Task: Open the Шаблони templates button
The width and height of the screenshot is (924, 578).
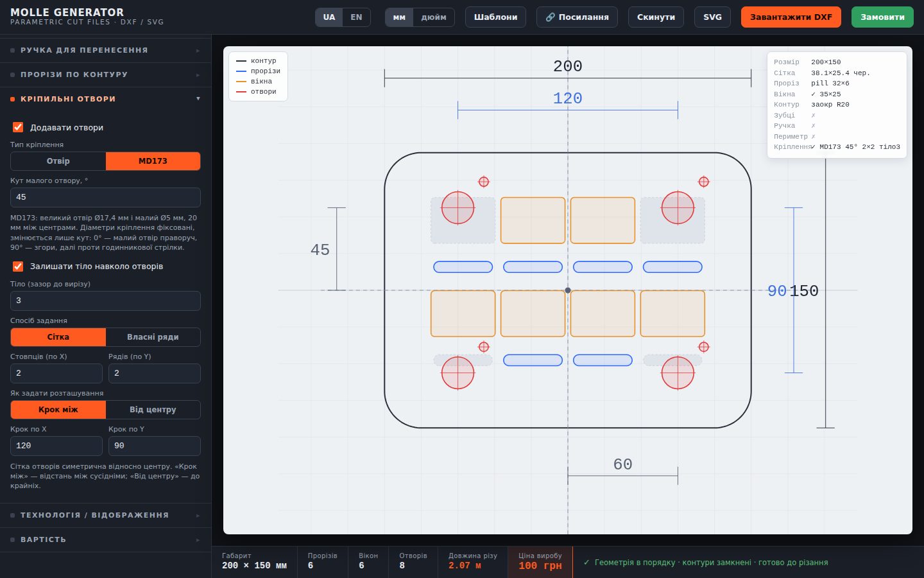Action: point(495,17)
